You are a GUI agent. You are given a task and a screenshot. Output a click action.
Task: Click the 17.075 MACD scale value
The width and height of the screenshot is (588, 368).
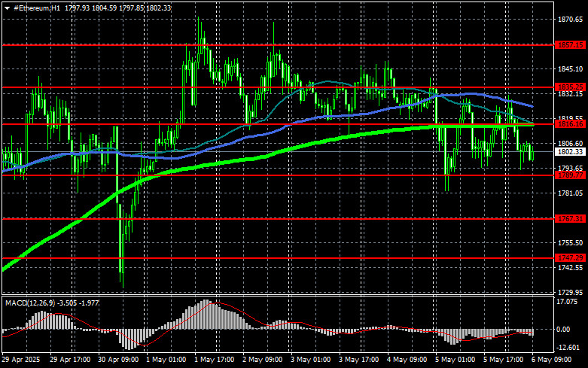pos(568,302)
